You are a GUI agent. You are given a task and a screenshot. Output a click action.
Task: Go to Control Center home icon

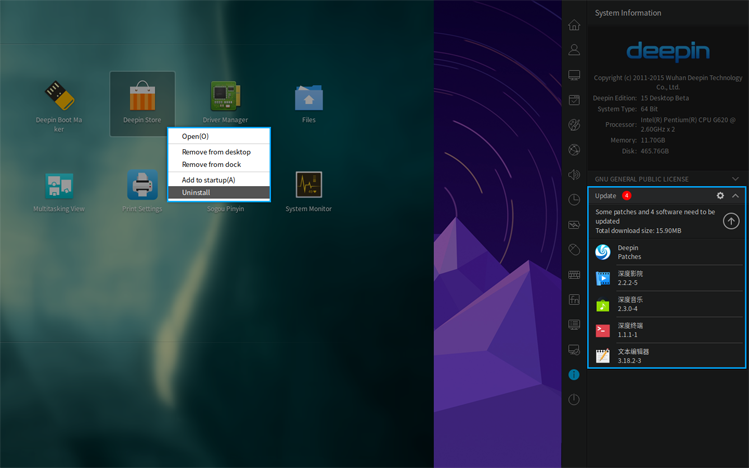(574, 25)
